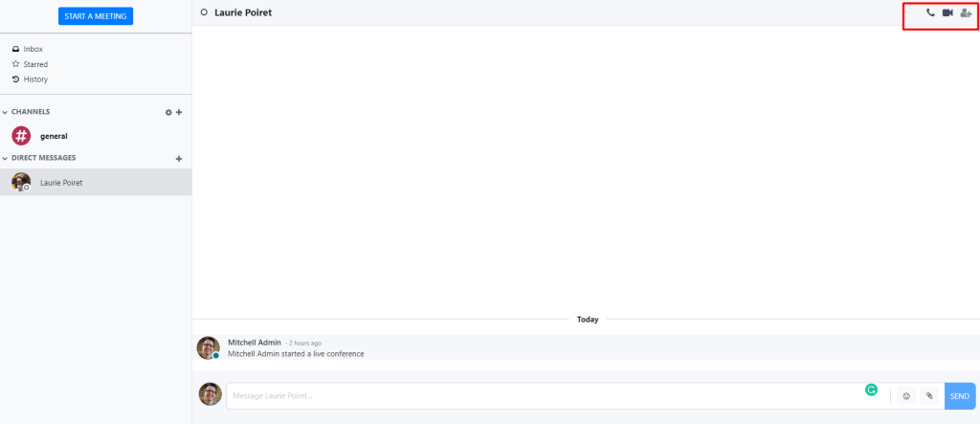
Task: Start a voice call with Laurie Poiret
Action: click(930, 12)
